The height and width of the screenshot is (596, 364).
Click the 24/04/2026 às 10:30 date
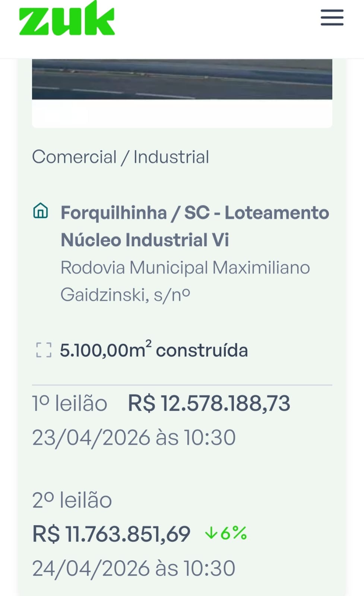click(x=134, y=568)
